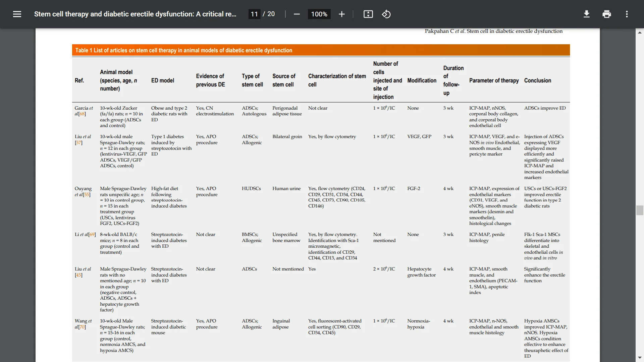Click '2 × 10⁶/IC' cell count

coord(384,269)
